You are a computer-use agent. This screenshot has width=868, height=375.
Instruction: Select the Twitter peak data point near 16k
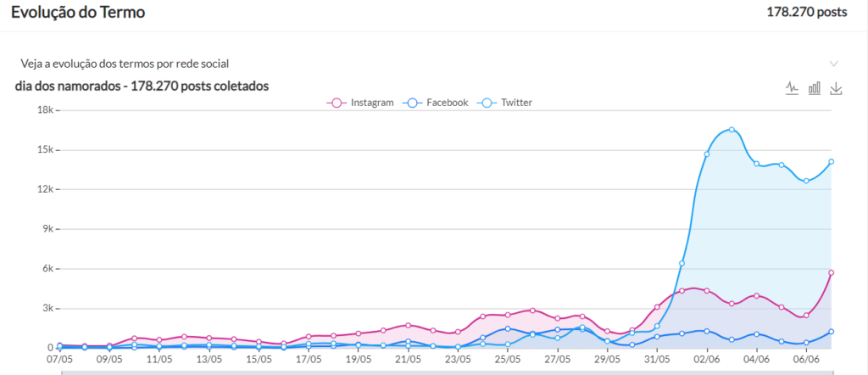(732, 130)
